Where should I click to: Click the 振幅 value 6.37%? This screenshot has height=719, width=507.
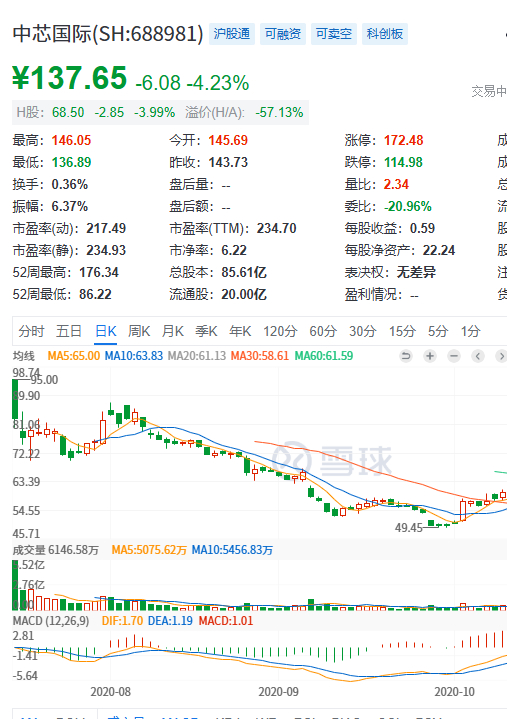click(70, 206)
